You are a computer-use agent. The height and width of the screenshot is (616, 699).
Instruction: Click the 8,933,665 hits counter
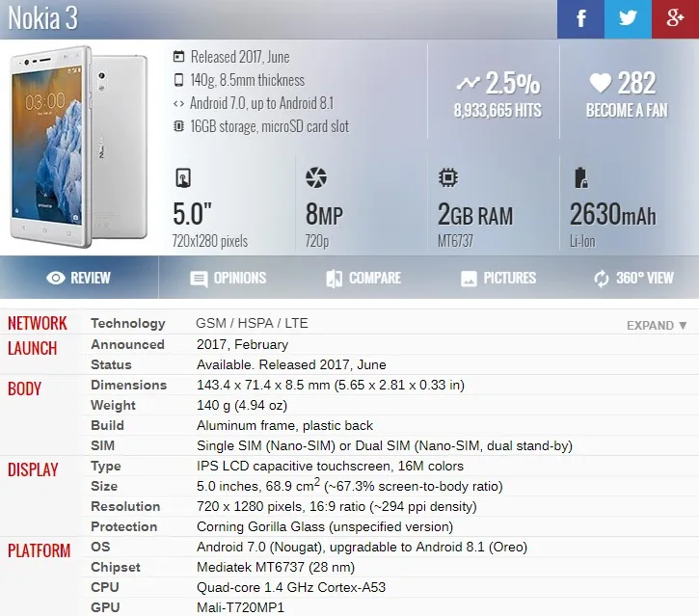click(x=497, y=110)
